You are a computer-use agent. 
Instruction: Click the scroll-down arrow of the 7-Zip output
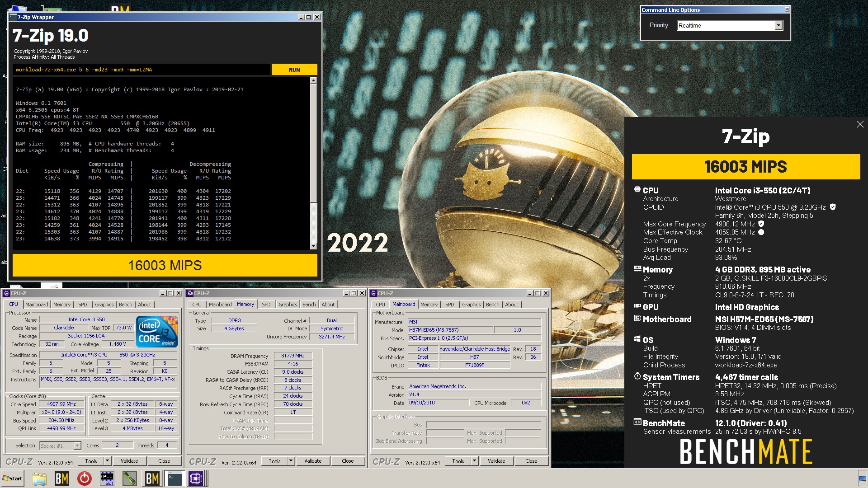pyautogui.click(x=313, y=246)
